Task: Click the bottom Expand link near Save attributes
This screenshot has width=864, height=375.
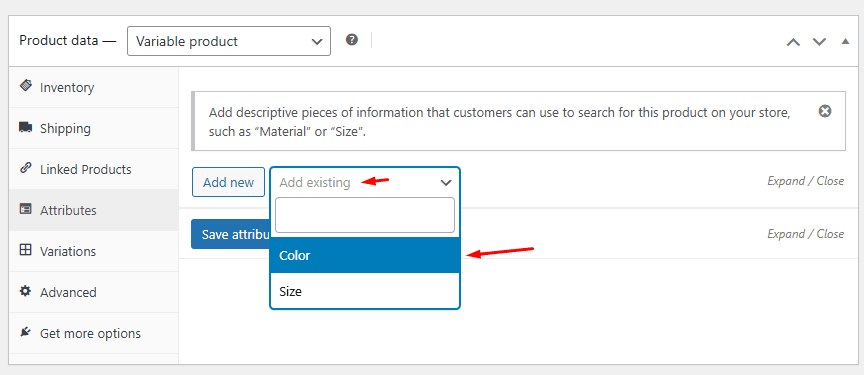Action: 785,234
